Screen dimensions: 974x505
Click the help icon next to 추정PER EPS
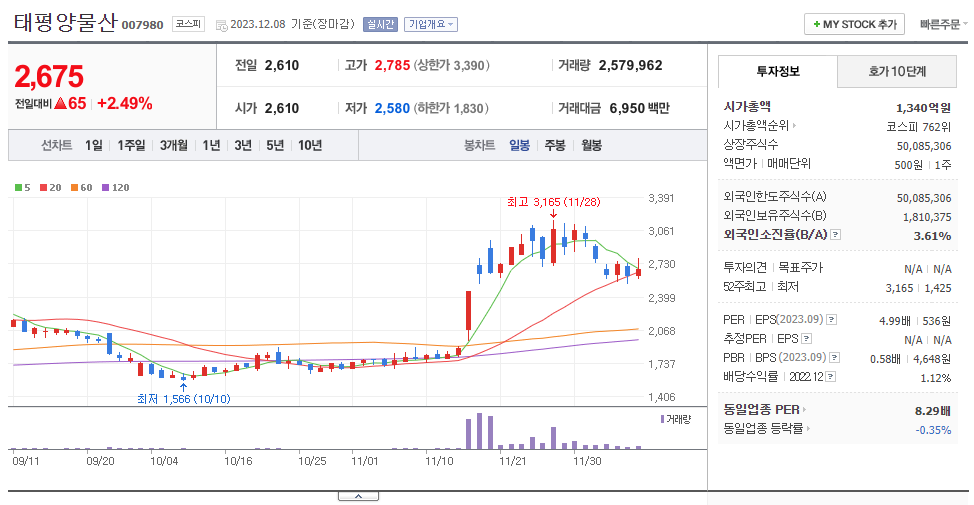pyautogui.click(x=806, y=339)
